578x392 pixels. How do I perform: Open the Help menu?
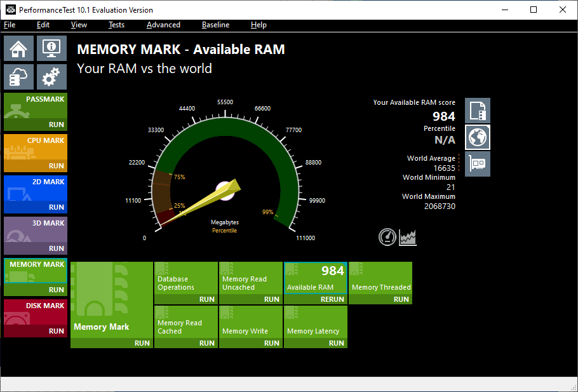(259, 25)
